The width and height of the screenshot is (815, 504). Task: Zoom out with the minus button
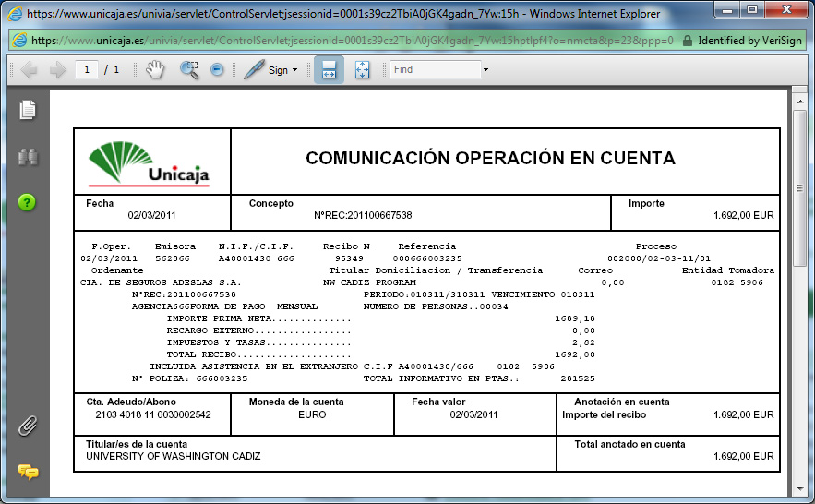[217, 69]
